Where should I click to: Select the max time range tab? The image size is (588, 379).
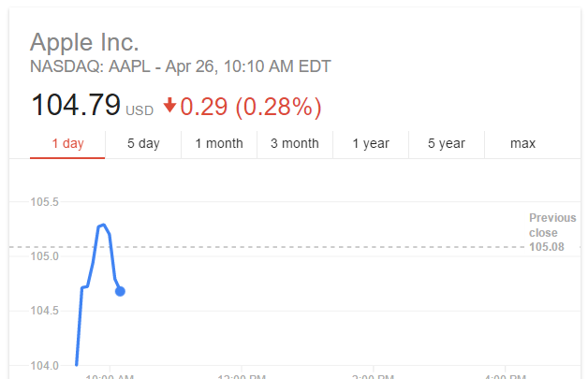[522, 144]
